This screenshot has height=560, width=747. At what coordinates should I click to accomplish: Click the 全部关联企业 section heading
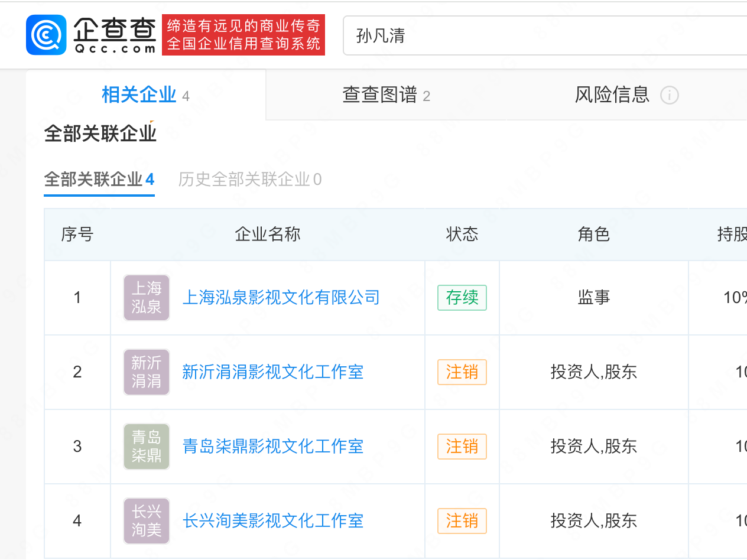100,134
